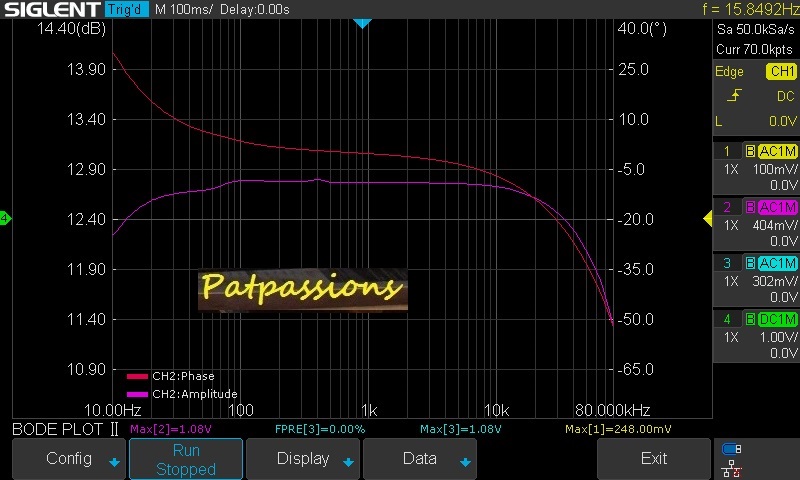Toggle channel 3 cyan AC1M panel
This screenshot has width=800, height=480.
tap(756, 279)
